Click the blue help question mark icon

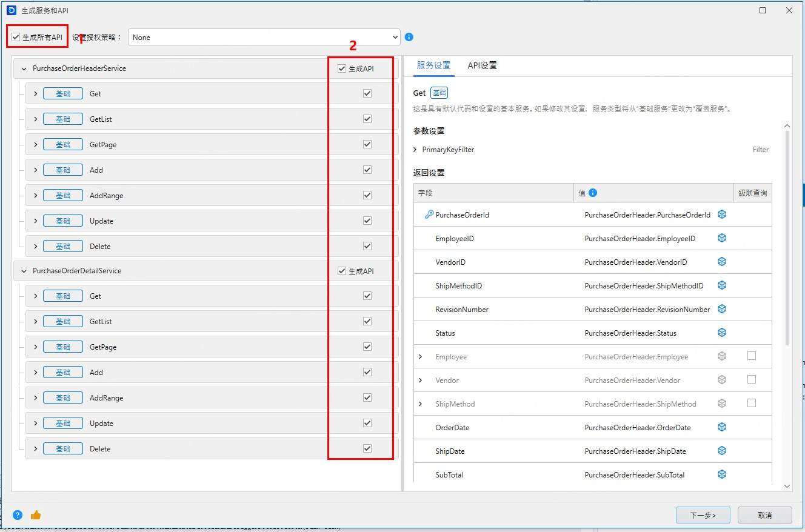(x=18, y=515)
